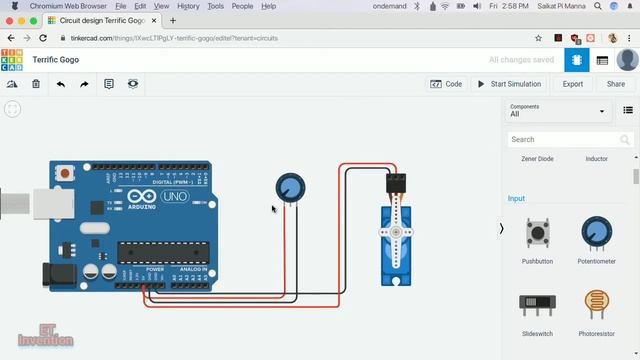The image size is (640, 360).
Task: Undo the last action
Action: pos(61,84)
